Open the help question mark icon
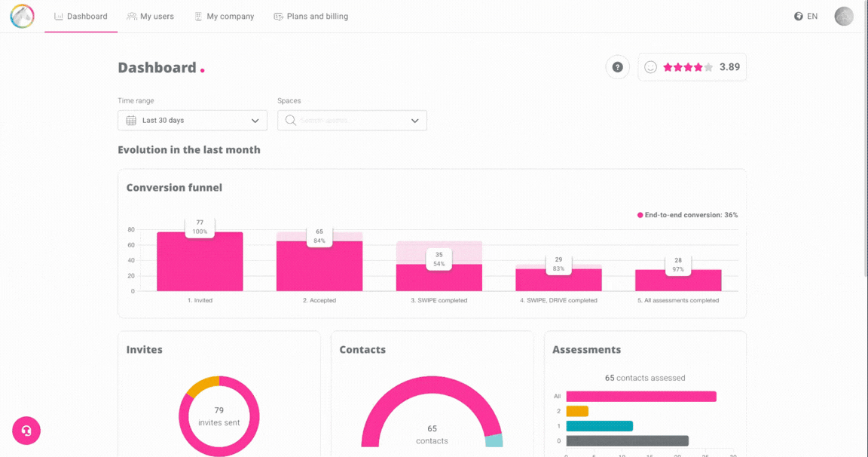This screenshot has width=868, height=457. [617, 67]
